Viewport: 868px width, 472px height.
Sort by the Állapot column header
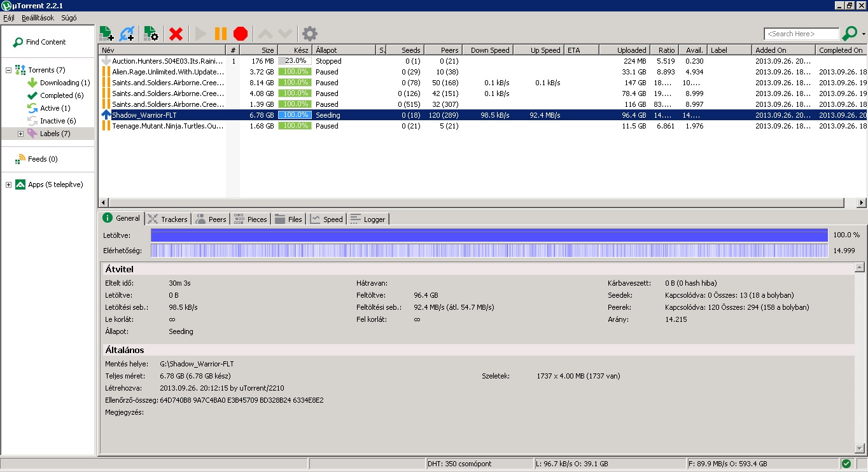(x=345, y=50)
